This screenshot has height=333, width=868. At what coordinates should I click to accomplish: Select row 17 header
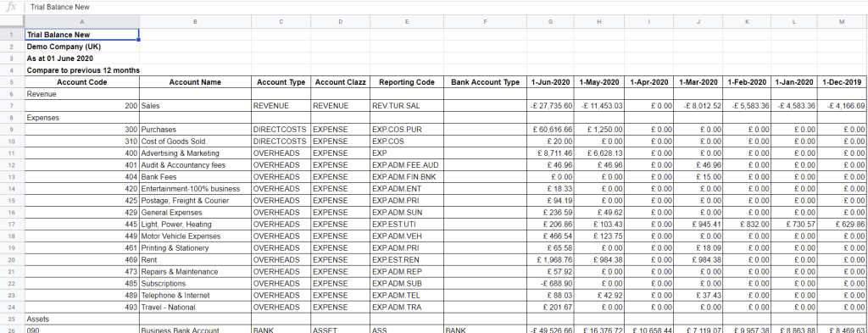[x=12, y=225]
